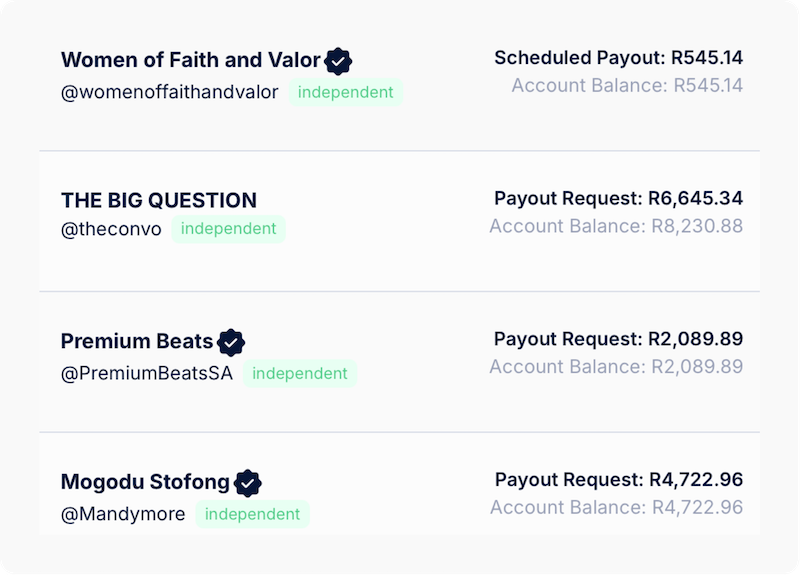Click verified badge beside Women of Faith and Valor
Viewport: 800px width, 576px height.
pos(338,61)
